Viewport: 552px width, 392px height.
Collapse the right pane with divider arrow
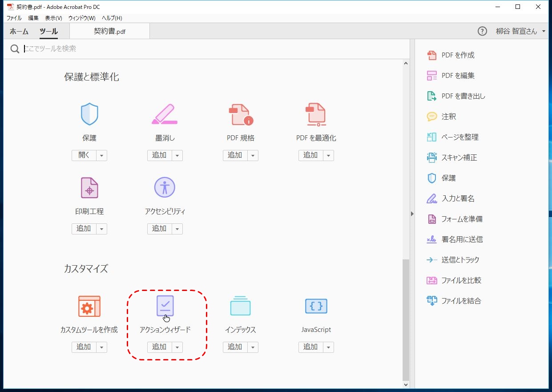412,214
